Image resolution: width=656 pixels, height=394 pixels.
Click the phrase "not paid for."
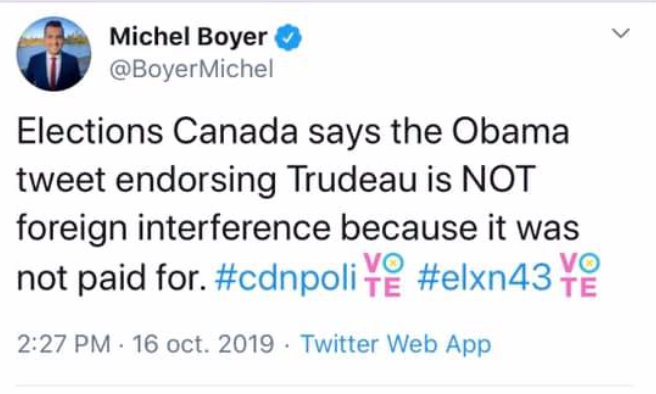point(112,278)
